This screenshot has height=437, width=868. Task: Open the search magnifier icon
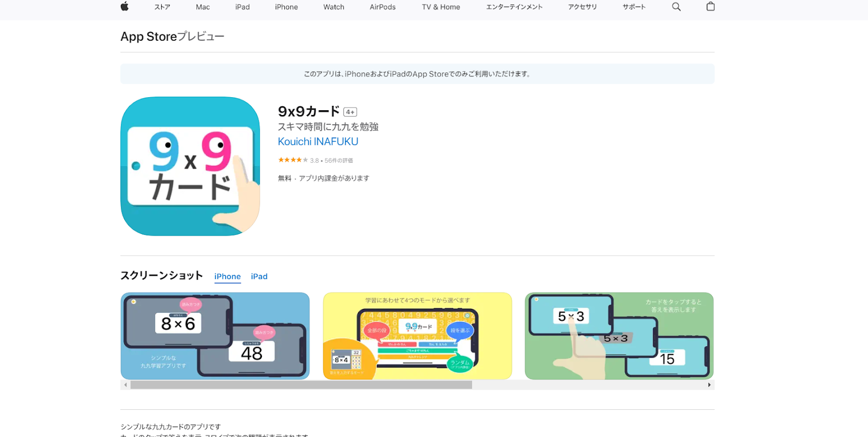click(676, 7)
